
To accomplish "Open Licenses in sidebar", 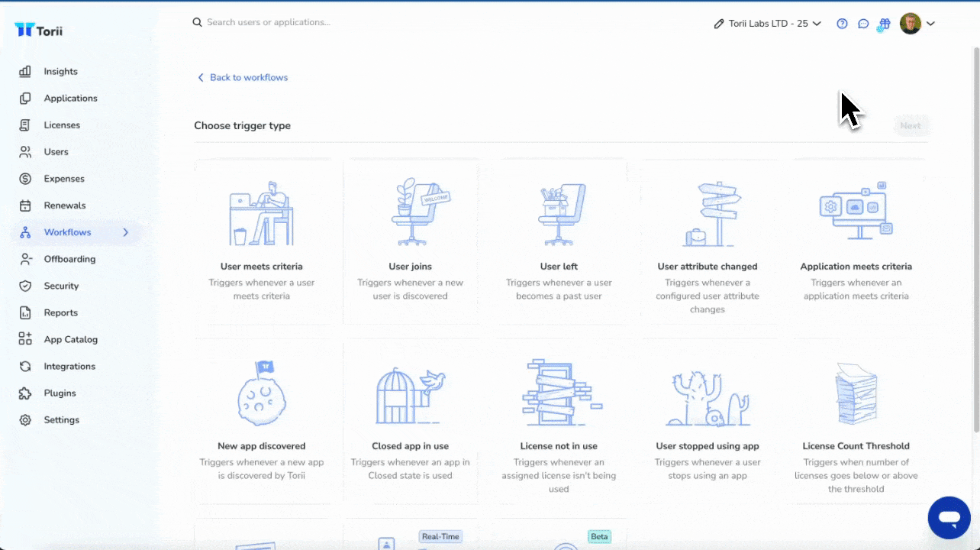I will tap(62, 125).
